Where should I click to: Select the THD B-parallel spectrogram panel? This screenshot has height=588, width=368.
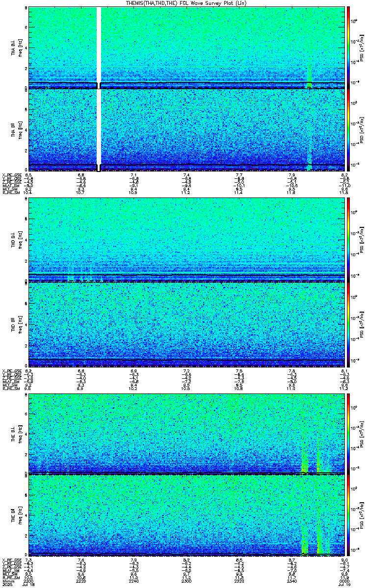(186, 324)
